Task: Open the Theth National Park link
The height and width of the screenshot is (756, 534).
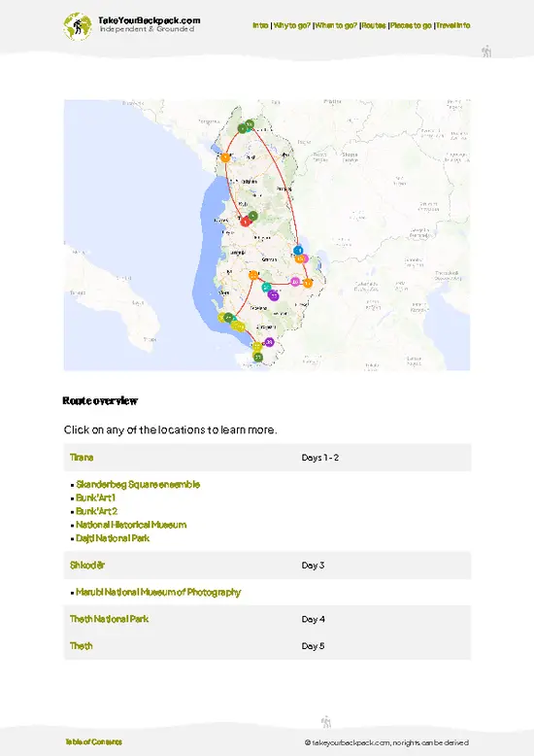Action: point(109,619)
